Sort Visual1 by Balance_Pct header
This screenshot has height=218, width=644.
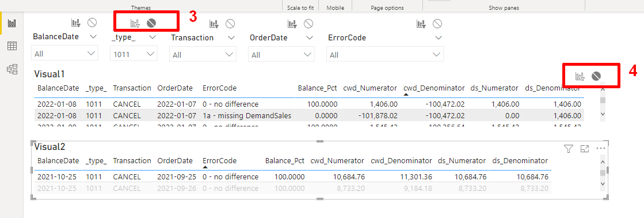click(318, 88)
